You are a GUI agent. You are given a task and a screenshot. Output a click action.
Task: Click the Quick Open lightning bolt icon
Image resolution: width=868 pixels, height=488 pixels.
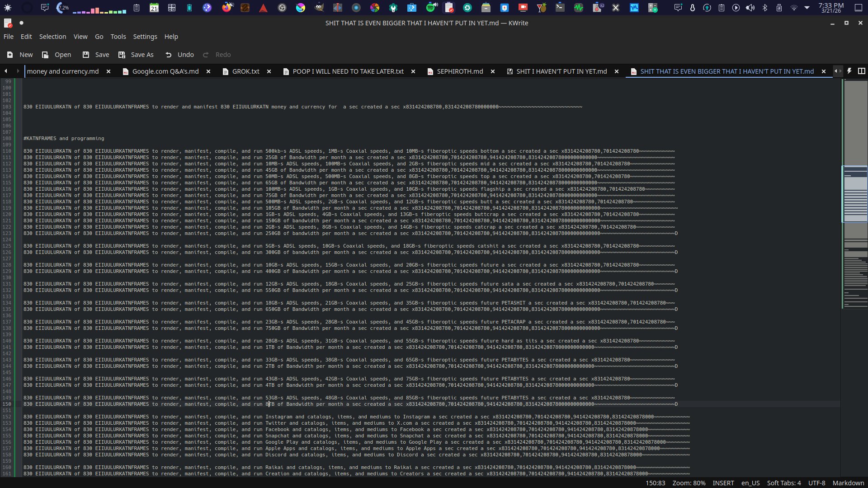[x=849, y=71]
